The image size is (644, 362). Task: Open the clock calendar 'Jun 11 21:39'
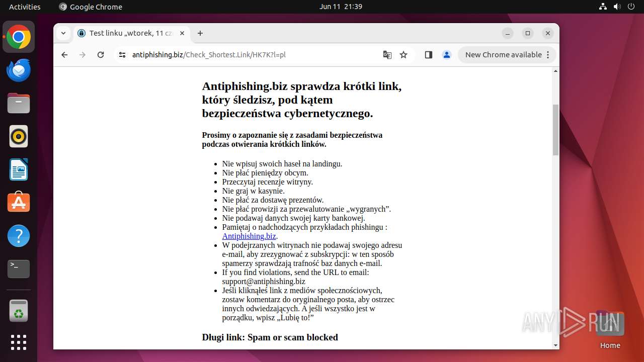tap(341, 7)
